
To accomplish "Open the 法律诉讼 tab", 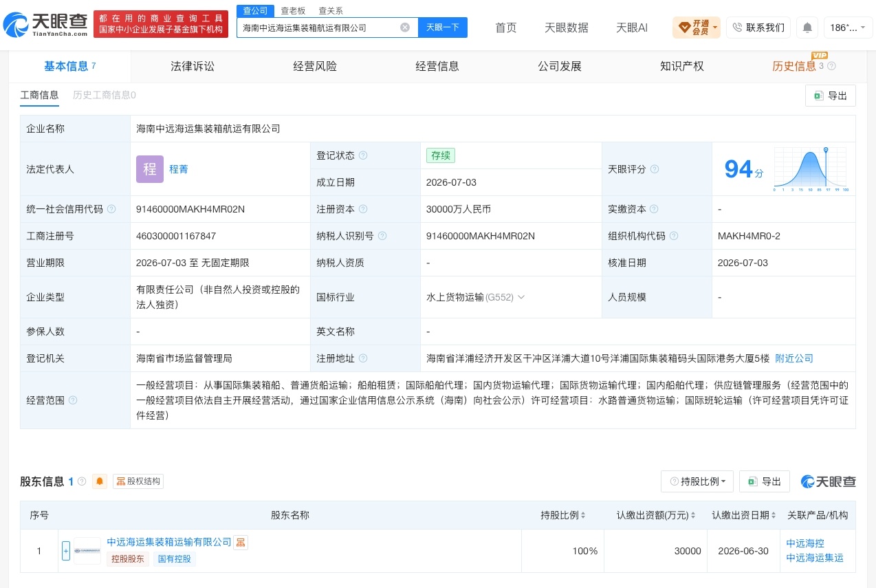I will pyautogui.click(x=193, y=66).
